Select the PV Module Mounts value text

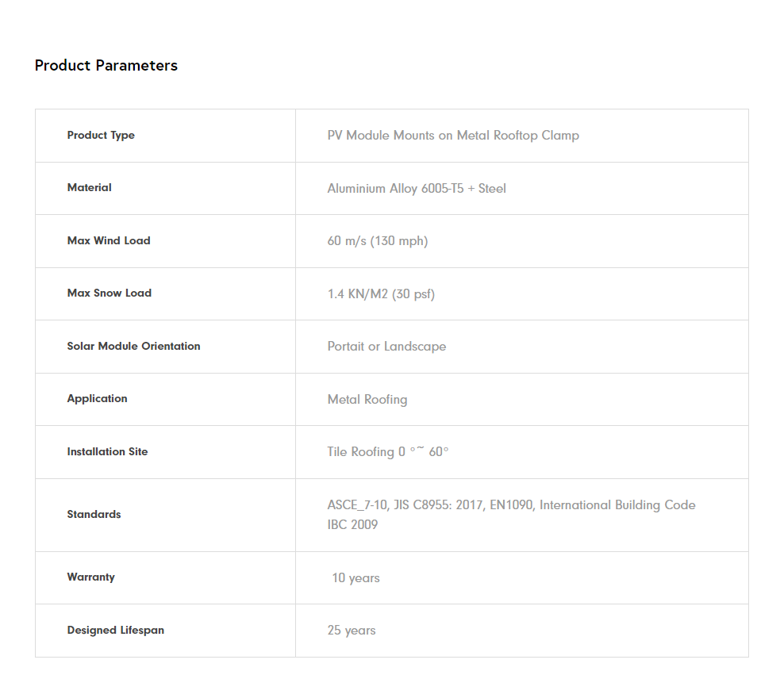pyautogui.click(x=453, y=136)
